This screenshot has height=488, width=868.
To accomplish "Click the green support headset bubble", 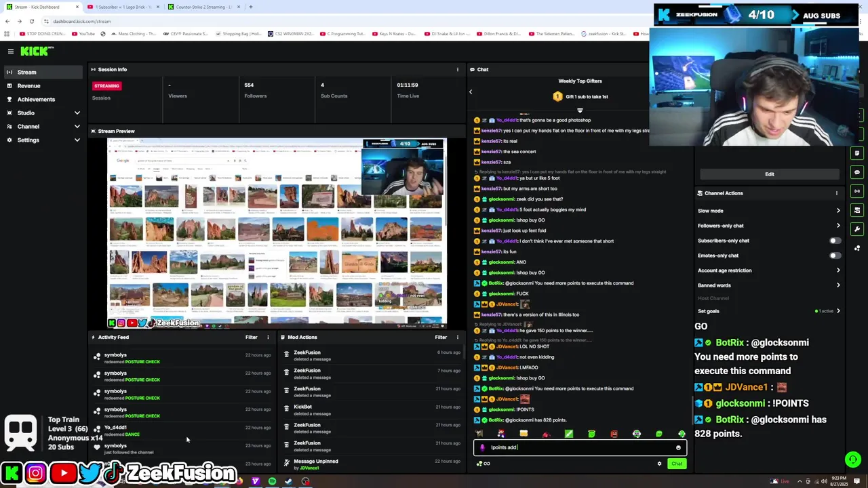I will click(x=852, y=459).
